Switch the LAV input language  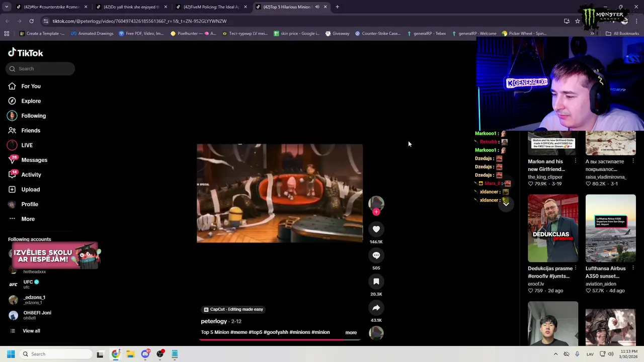coord(590,354)
